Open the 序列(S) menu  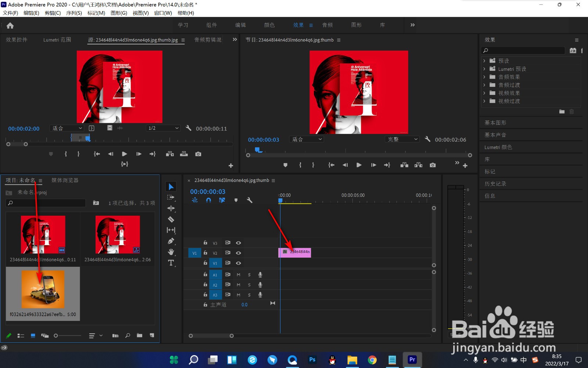pos(74,13)
